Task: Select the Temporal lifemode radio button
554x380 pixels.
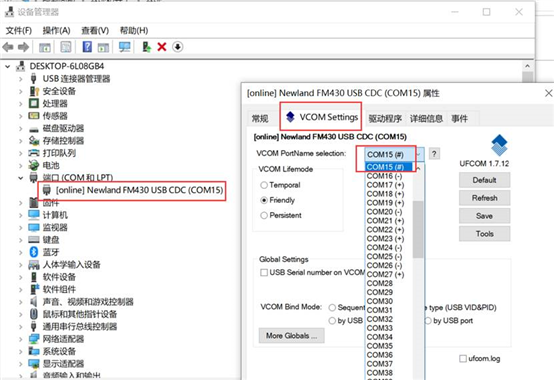Action: click(x=264, y=185)
